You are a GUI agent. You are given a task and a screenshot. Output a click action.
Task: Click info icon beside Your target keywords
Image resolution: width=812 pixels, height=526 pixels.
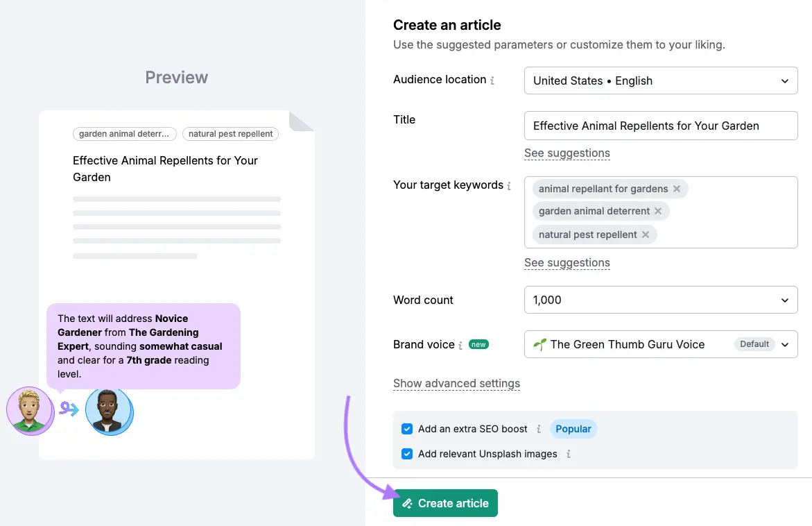pyautogui.click(x=509, y=186)
